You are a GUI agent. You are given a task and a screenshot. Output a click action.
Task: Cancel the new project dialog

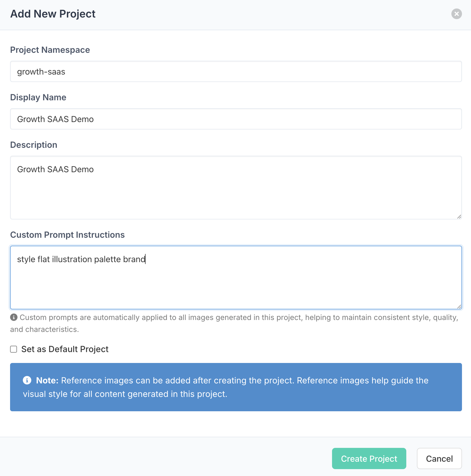coord(439,458)
